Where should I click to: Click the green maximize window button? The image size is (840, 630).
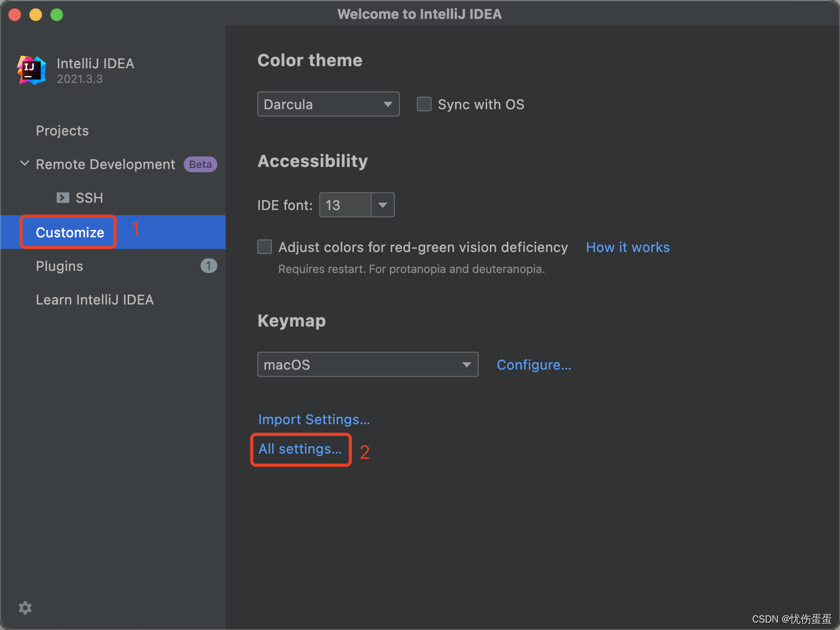click(x=57, y=15)
